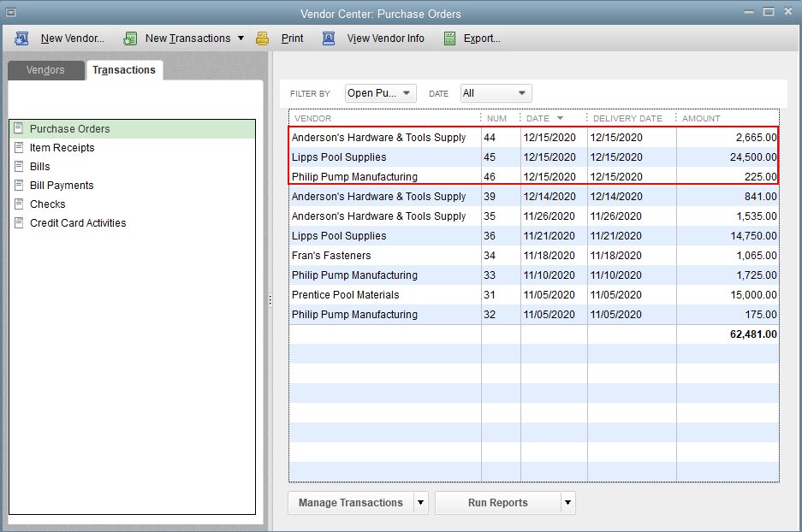Click the New Vendor toolbar icon

click(22, 38)
